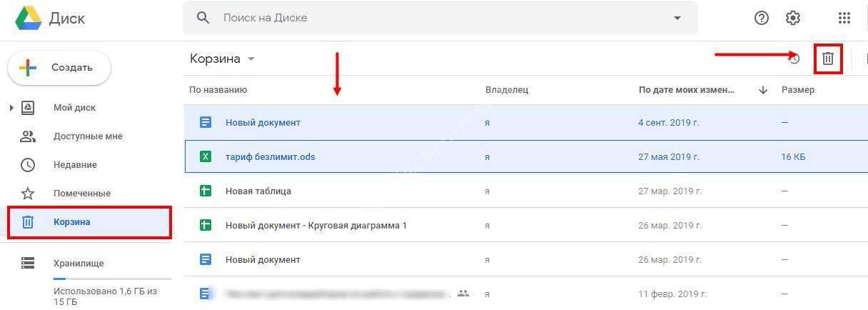This screenshot has height=310, width=868.
Task: Open the Help question mark icon
Action: pyautogui.click(x=762, y=18)
